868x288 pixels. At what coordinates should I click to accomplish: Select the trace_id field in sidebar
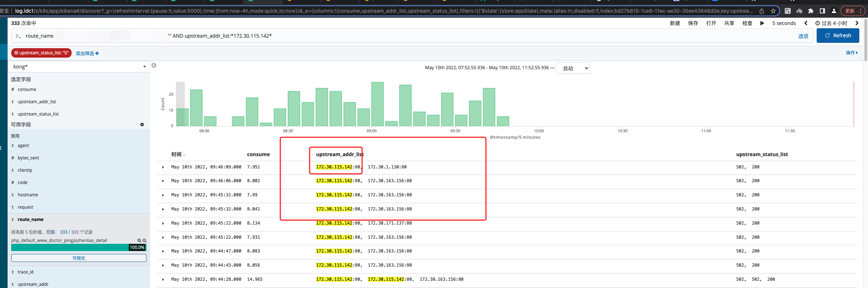click(25, 272)
